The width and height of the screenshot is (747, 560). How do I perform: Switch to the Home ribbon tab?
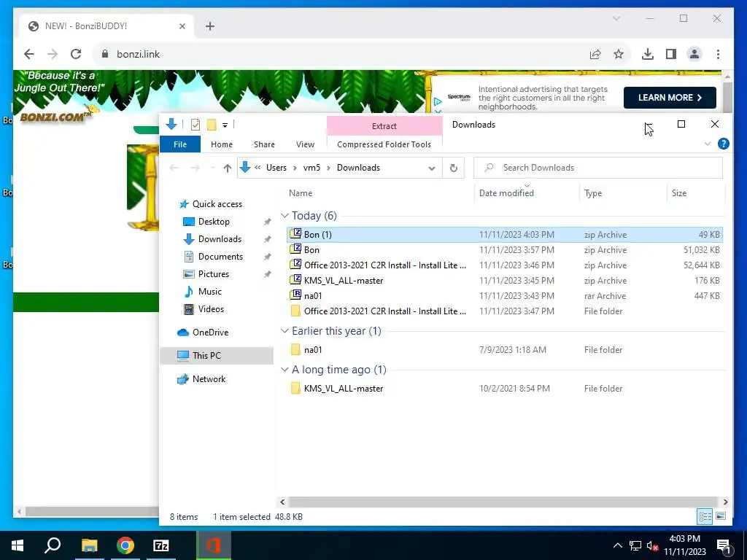[x=222, y=144]
